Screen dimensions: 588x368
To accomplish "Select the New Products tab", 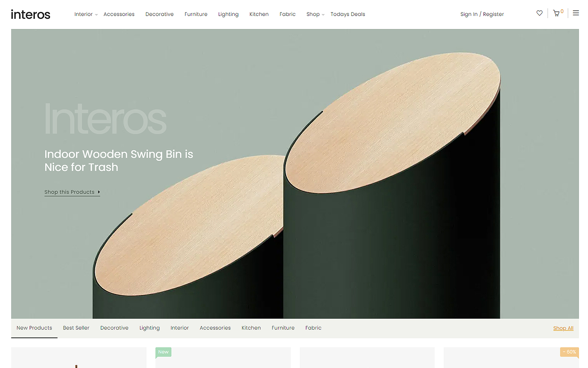I will click(x=34, y=328).
